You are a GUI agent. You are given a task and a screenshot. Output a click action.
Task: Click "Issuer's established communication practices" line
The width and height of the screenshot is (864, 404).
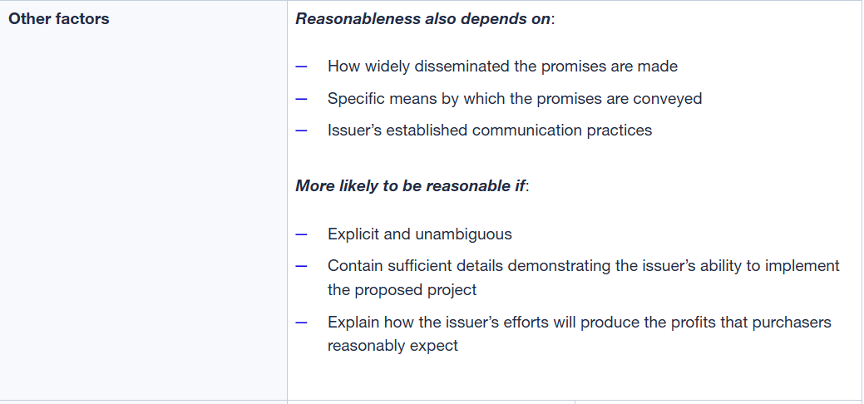489,130
